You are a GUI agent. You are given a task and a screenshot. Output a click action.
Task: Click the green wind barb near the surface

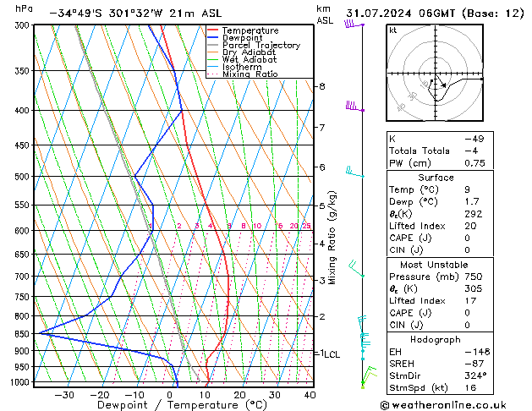point(367,375)
